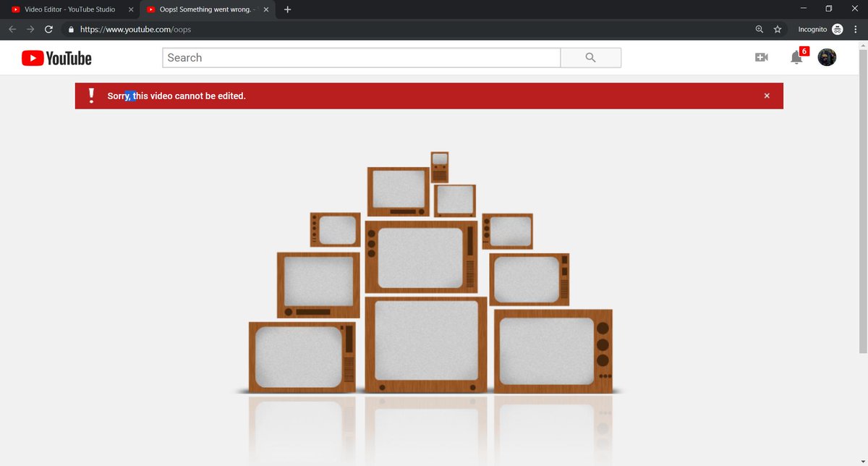Open the account avatar menu

pyautogui.click(x=827, y=57)
